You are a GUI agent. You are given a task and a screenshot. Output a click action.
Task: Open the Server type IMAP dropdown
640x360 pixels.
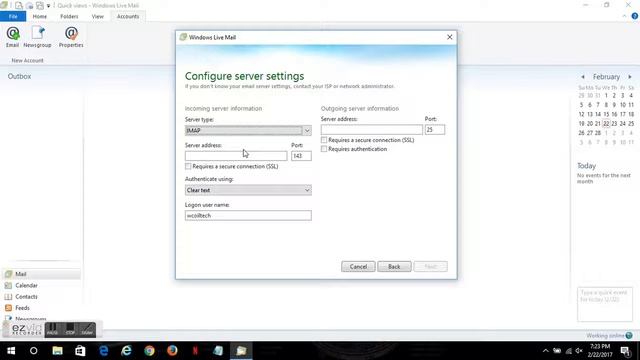[x=248, y=131]
